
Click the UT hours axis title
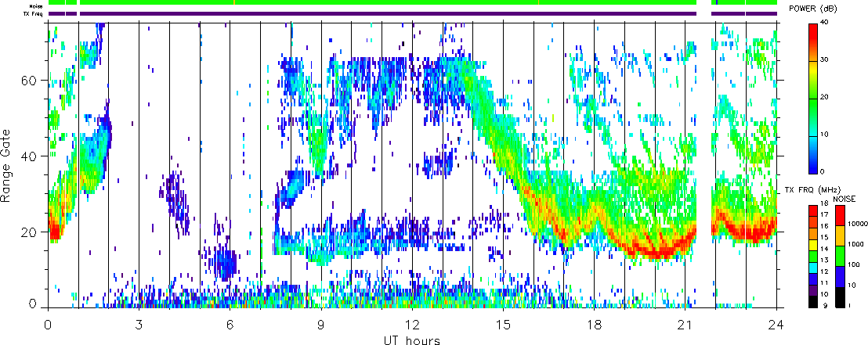pos(412,340)
